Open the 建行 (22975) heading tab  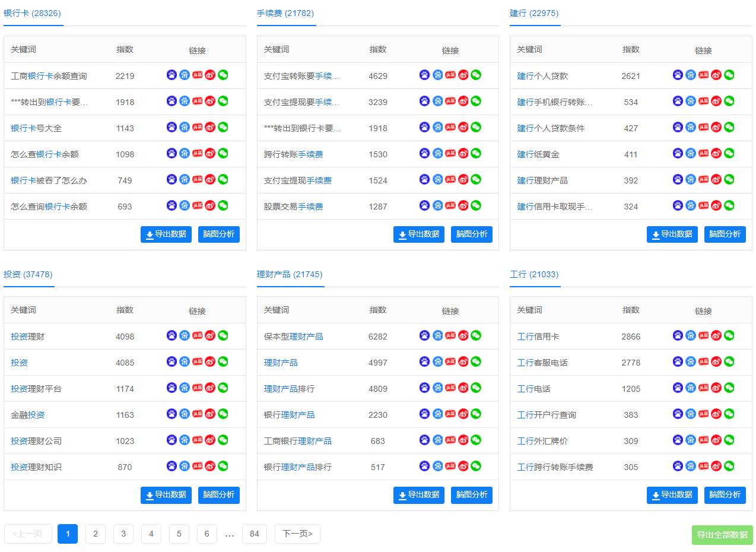(534, 13)
